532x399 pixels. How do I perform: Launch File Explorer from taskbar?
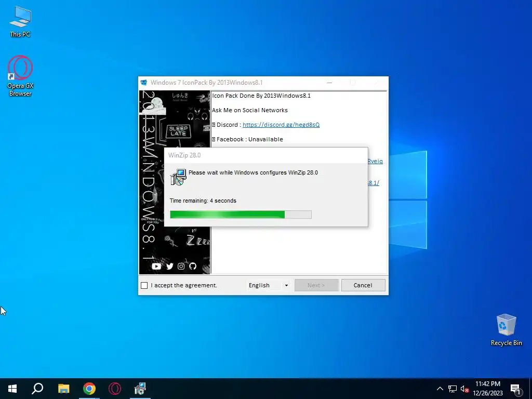tap(63, 389)
